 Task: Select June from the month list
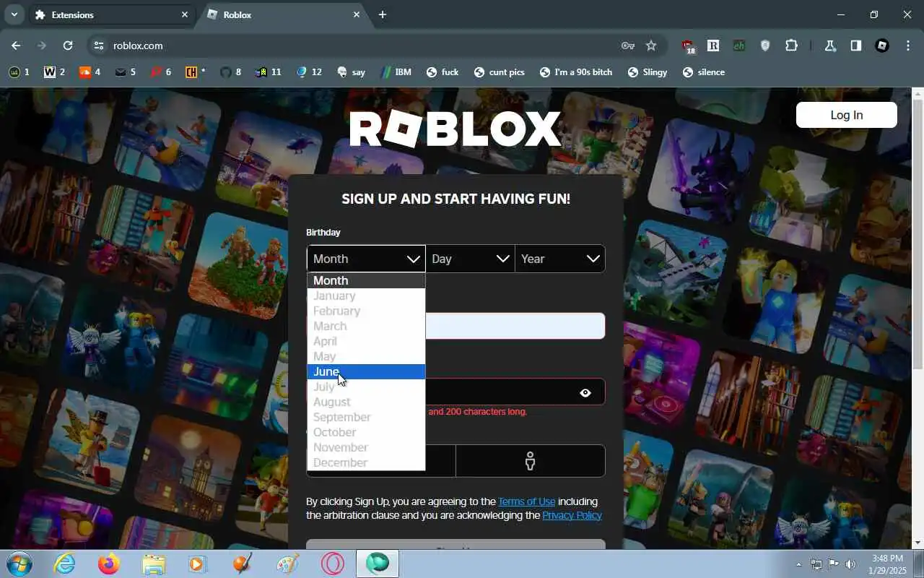(366, 371)
